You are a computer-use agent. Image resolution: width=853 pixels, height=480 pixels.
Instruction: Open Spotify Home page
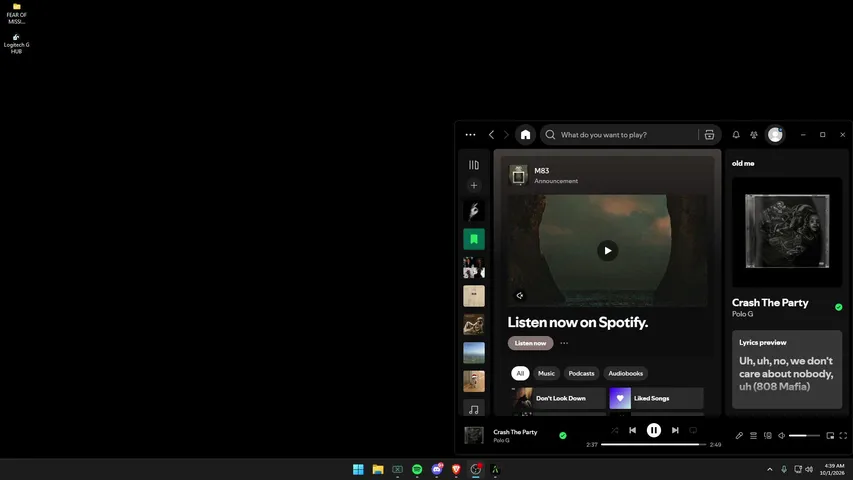[525, 134]
